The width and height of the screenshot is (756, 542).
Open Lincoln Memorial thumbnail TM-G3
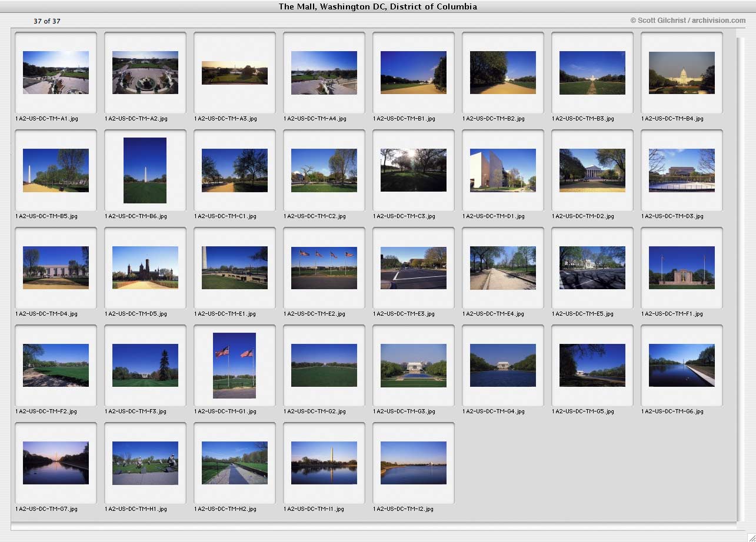pos(414,365)
